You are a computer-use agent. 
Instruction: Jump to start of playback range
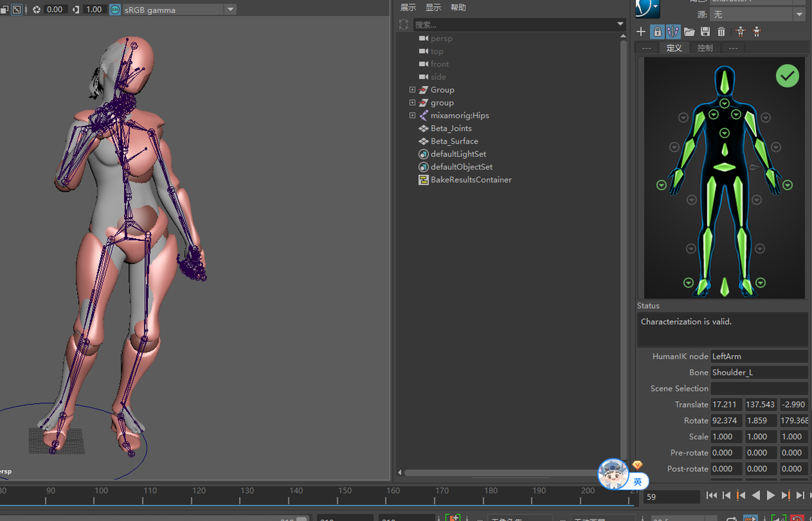711,496
